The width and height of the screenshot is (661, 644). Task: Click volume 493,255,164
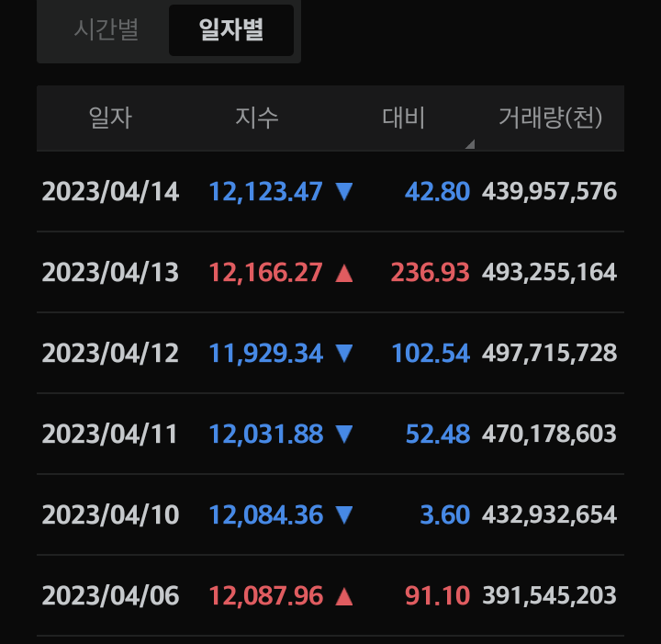(549, 273)
